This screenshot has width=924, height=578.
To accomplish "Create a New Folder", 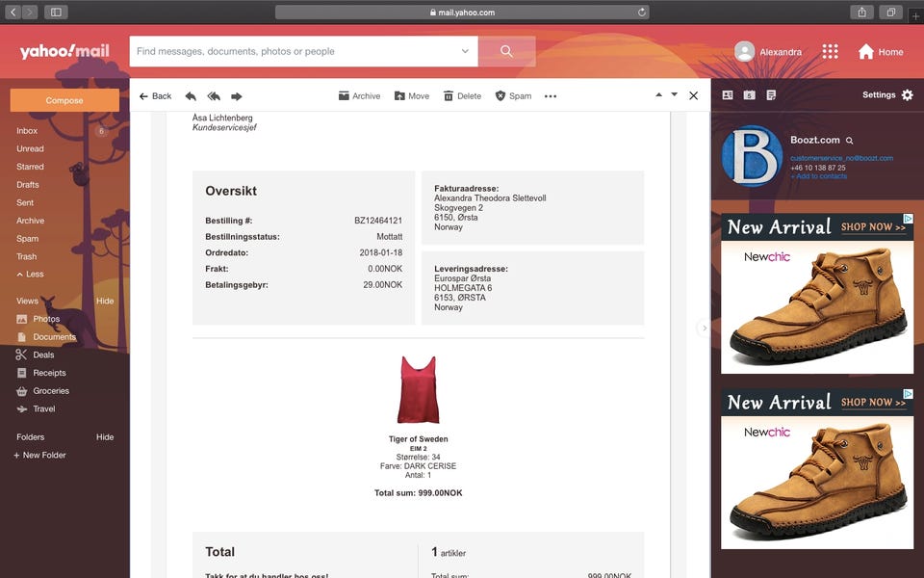I will click(39, 456).
